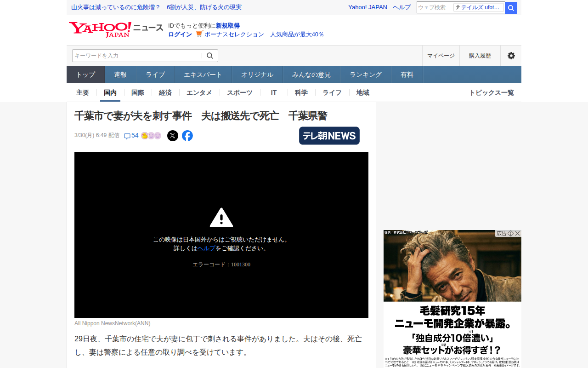
Task: Select the ライフ category
Action: (x=332, y=92)
